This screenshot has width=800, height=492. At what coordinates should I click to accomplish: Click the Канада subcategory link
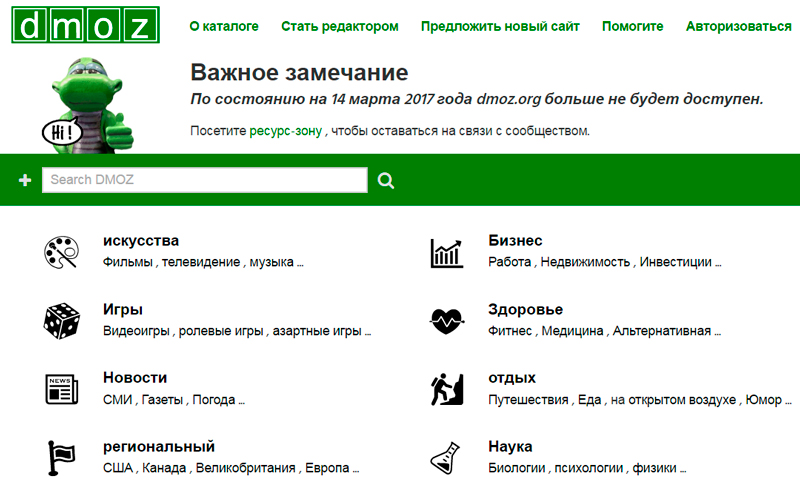coord(164,468)
